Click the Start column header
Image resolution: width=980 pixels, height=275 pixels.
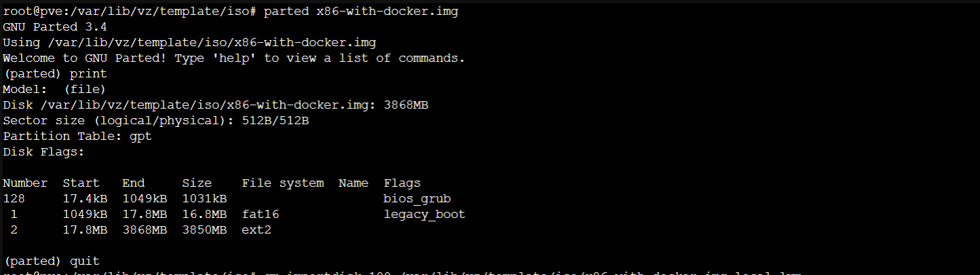(81, 183)
